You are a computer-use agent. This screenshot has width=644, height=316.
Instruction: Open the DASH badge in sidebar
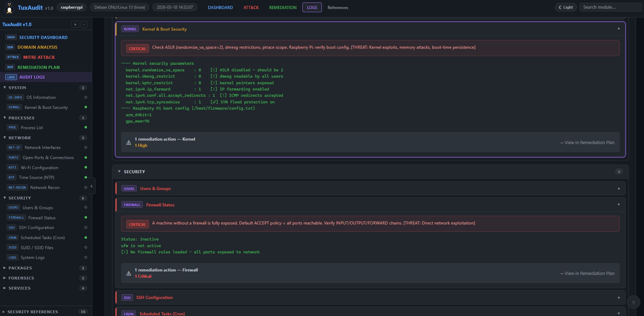11,37
